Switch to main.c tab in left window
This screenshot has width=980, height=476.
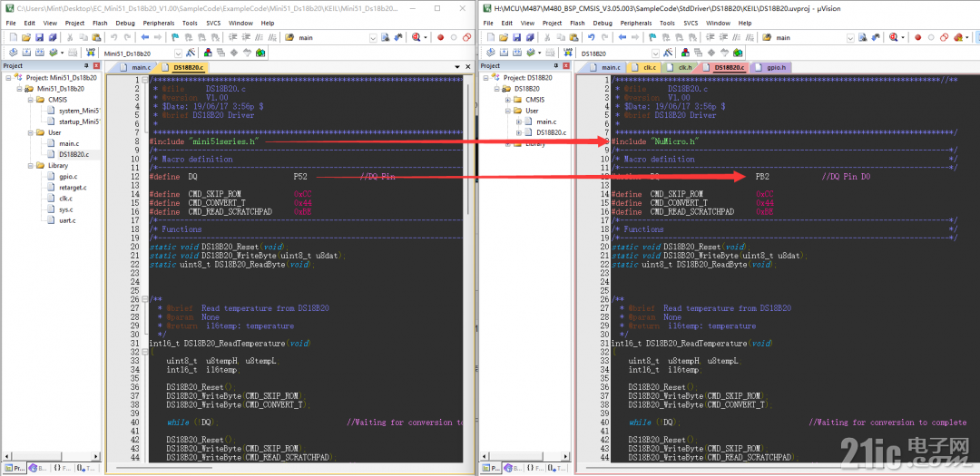tap(135, 67)
